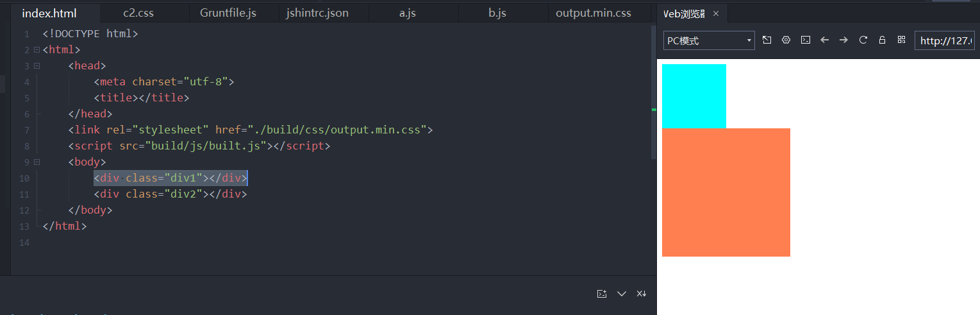Fold the body tag block
Image resolution: width=980 pixels, height=315 pixels.
click(37, 162)
